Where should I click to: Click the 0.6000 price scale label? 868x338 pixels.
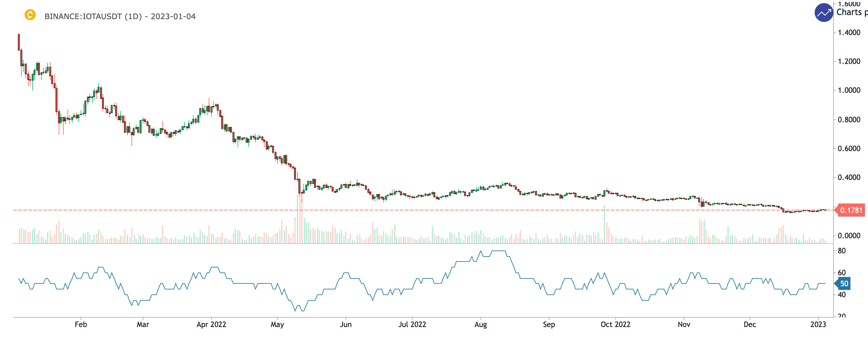pos(849,149)
